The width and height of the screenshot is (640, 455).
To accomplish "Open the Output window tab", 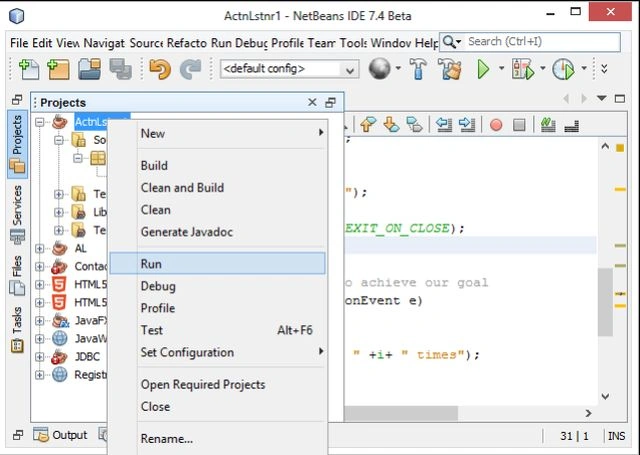I will coord(60,435).
